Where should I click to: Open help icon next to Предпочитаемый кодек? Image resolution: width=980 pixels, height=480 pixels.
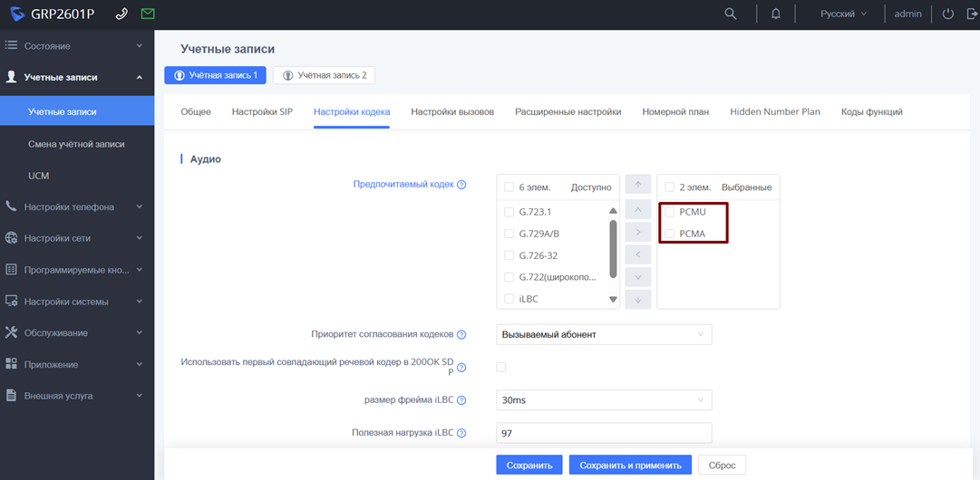461,185
